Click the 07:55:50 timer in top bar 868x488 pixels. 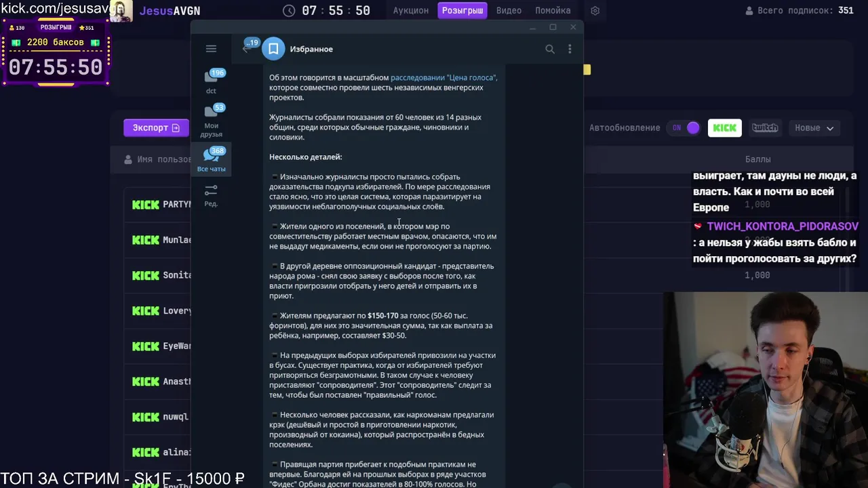[336, 11]
